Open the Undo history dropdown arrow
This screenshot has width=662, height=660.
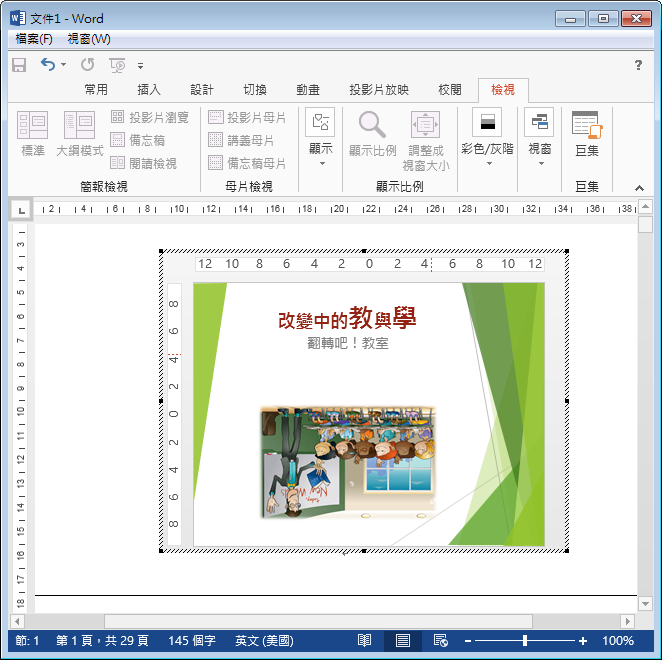click(63, 65)
